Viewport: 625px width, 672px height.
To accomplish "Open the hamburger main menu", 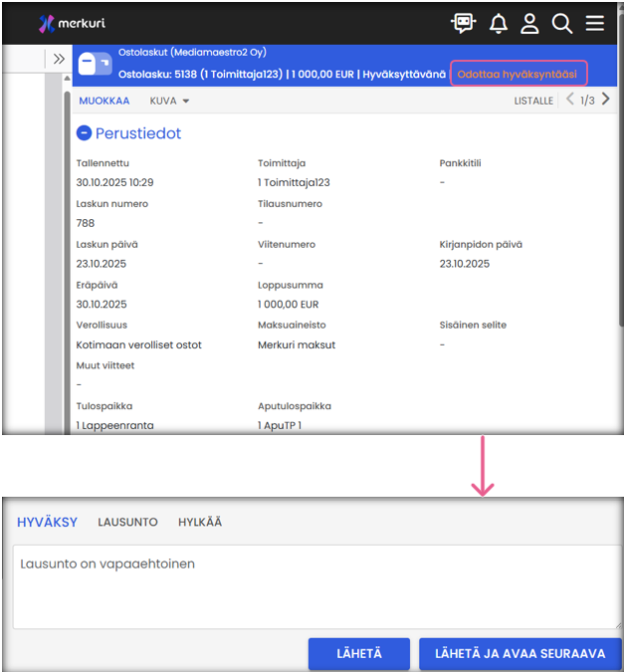I will [595, 23].
